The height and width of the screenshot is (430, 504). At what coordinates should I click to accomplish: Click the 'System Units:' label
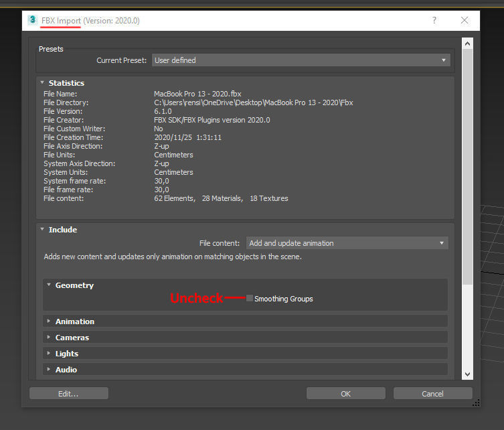[66, 172]
